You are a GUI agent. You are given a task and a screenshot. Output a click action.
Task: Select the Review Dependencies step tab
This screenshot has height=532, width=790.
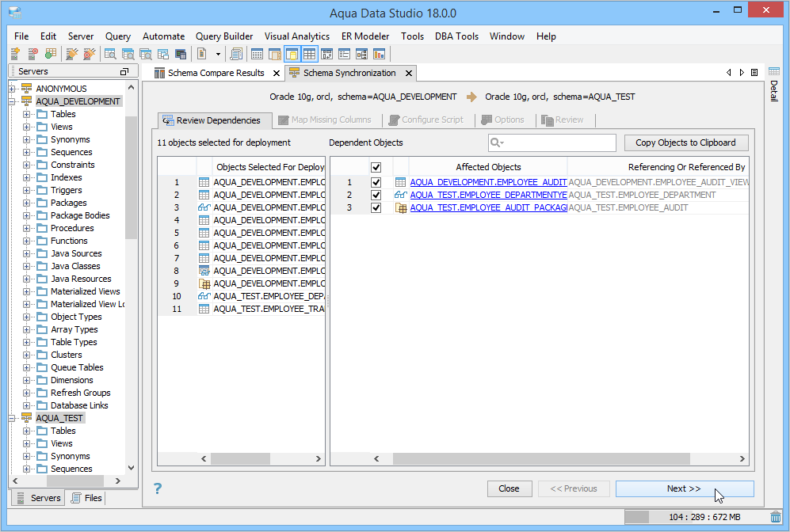(x=215, y=120)
